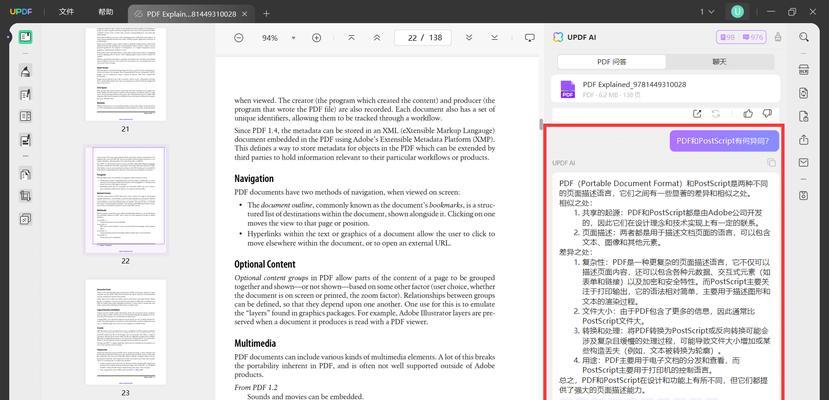Click the PDF和PostScript有何异同? message bubble

pyautogui.click(x=724, y=141)
